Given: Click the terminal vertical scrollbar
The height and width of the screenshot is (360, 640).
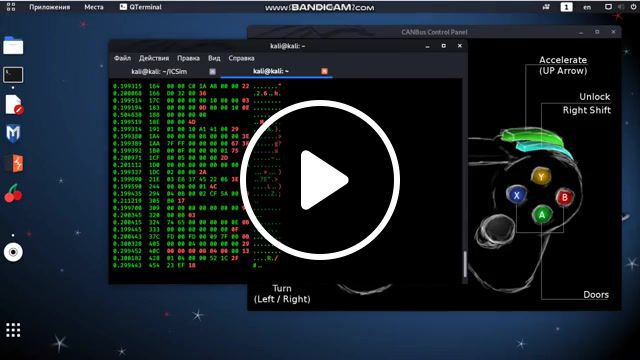Looking at the screenshot, I should pos(464,264).
